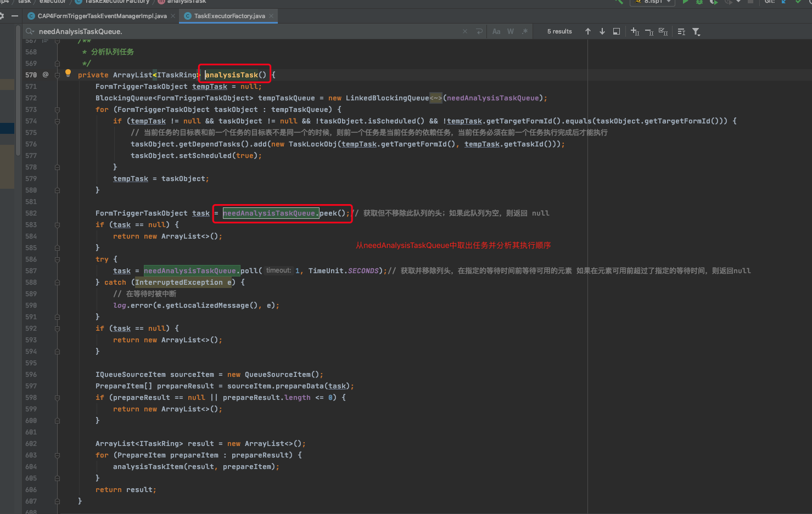Clear the search field text
Image resolution: width=812 pixels, height=514 pixels.
pyautogui.click(x=465, y=32)
